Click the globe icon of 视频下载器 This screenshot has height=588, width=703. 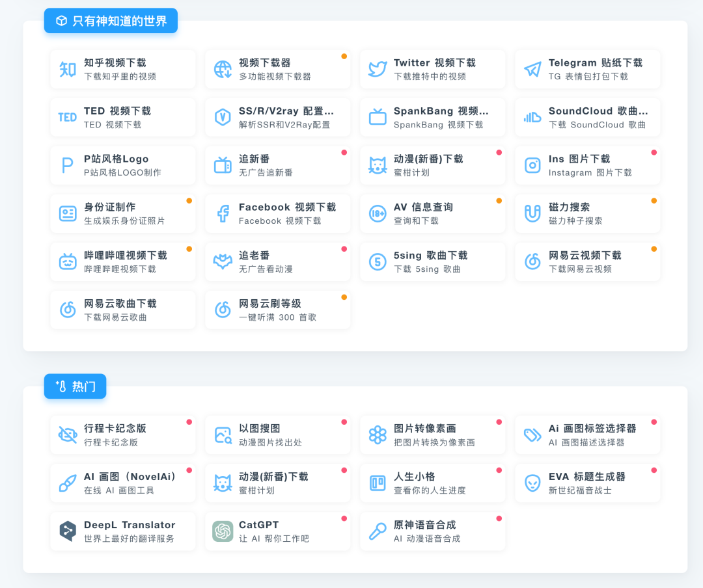(x=223, y=70)
